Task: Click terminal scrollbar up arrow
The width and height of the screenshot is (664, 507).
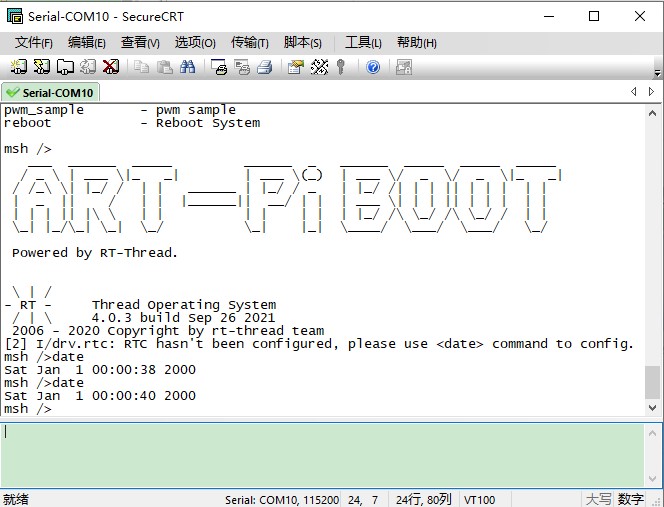Action: (x=653, y=113)
